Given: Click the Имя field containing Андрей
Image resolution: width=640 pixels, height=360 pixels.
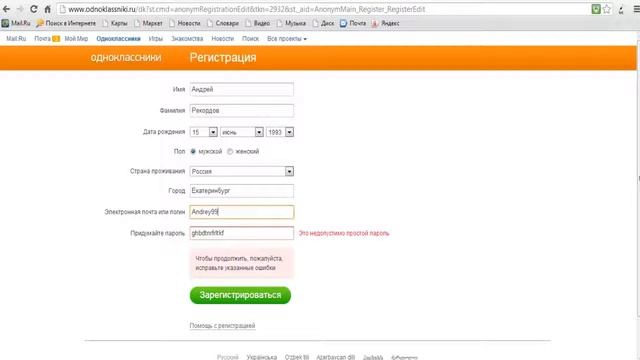Looking at the screenshot, I should coord(242,89).
